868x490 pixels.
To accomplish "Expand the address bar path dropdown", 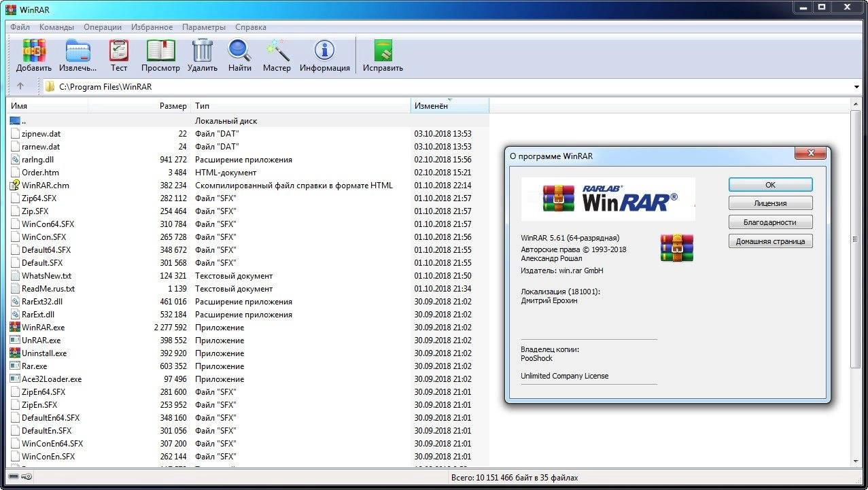I will [856, 87].
